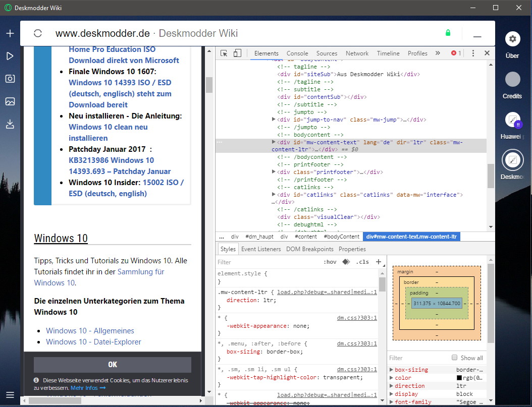The image size is (532, 407).
Task: Open the Mehr Infos cookie link
Action: 88,388
